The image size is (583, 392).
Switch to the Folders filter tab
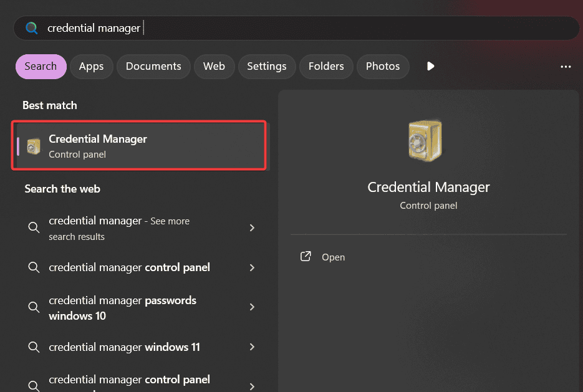326,67
